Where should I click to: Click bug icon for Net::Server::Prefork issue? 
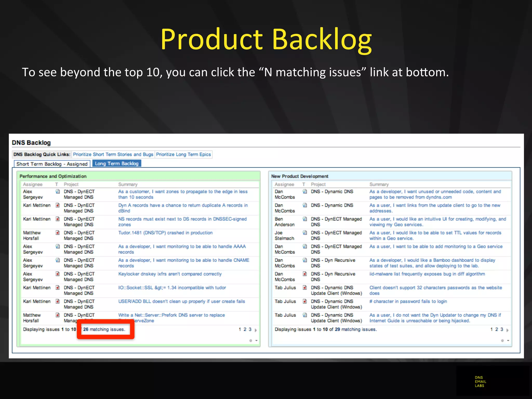click(x=58, y=315)
